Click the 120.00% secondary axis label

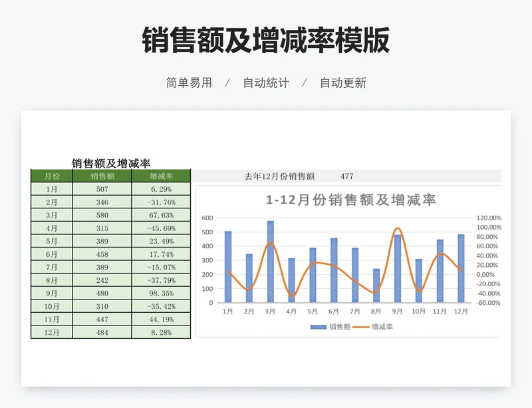[x=489, y=218]
